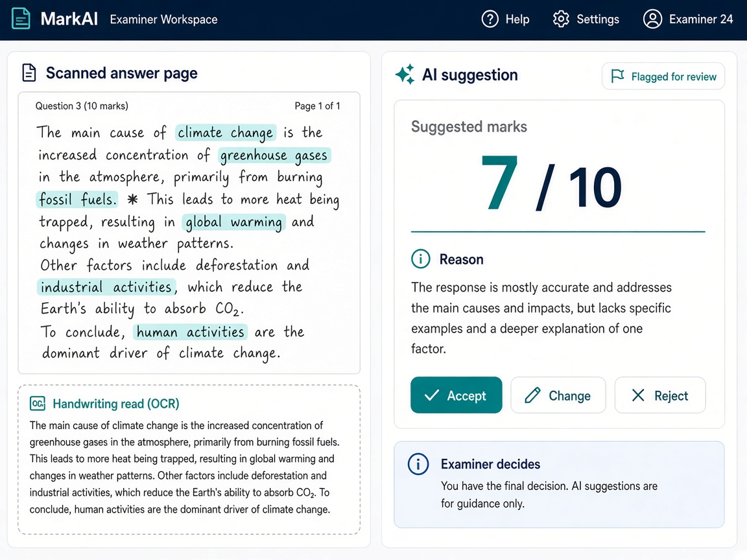The image size is (747, 560).
Task: Click the asterisk mark in handwritten answer
Action: click(x=132, y=199)
